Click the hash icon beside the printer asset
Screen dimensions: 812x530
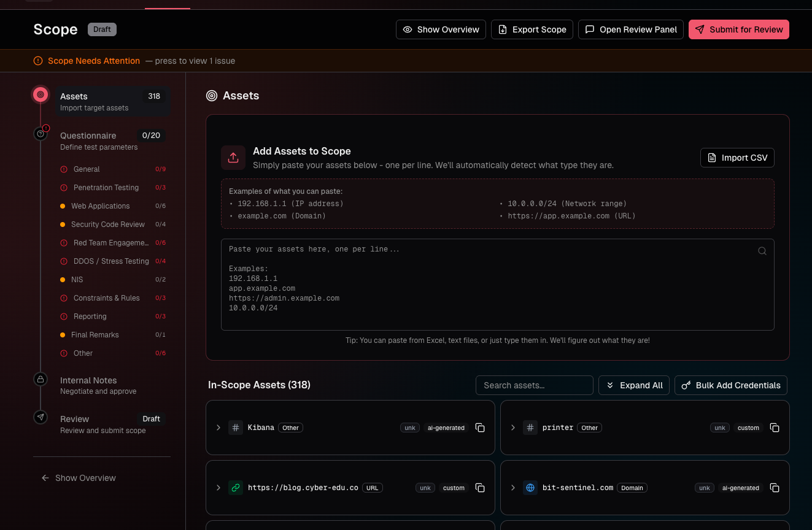pos(530,428)
